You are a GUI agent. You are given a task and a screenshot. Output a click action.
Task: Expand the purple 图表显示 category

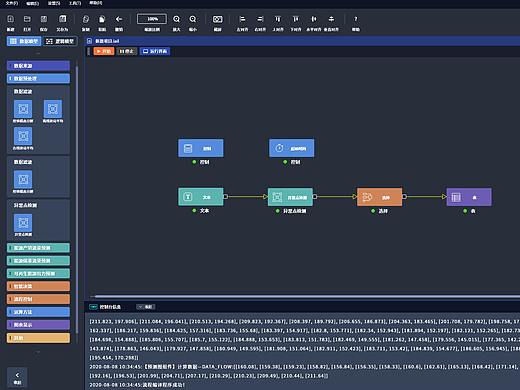point(38,324)
